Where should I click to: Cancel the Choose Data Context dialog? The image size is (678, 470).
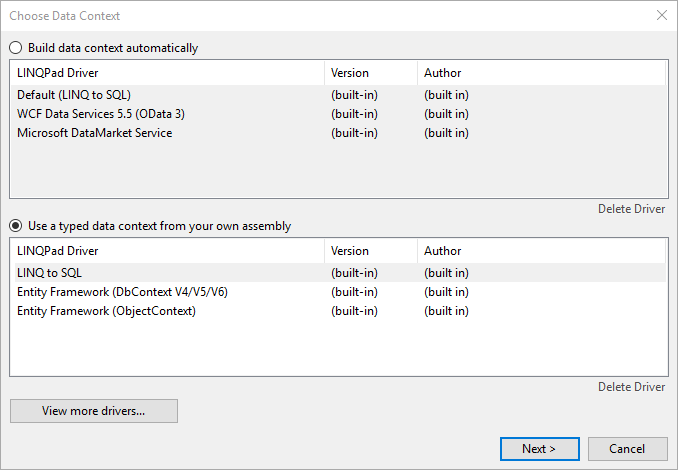627,449
